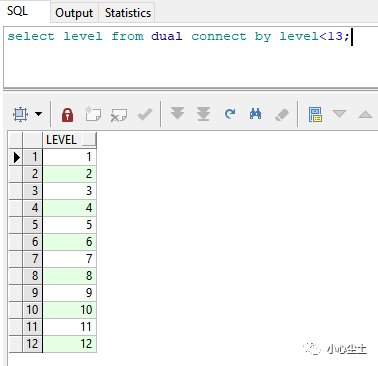
Task: Click LEVEL cell with value 7
Action: tap(70, 259)
